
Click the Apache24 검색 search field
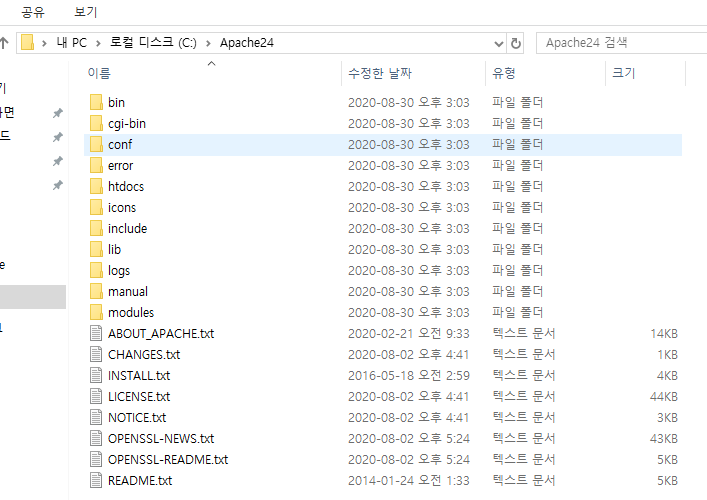point(622,43)
